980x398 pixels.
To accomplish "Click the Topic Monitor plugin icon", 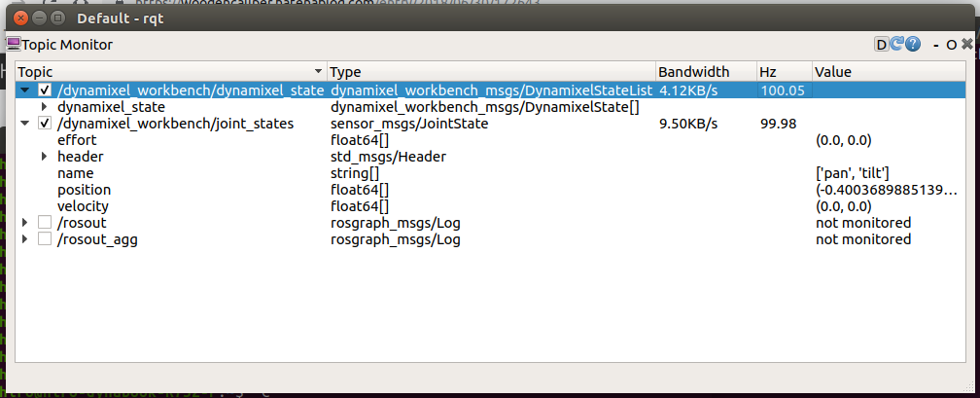I will click(x=14, y=45).
